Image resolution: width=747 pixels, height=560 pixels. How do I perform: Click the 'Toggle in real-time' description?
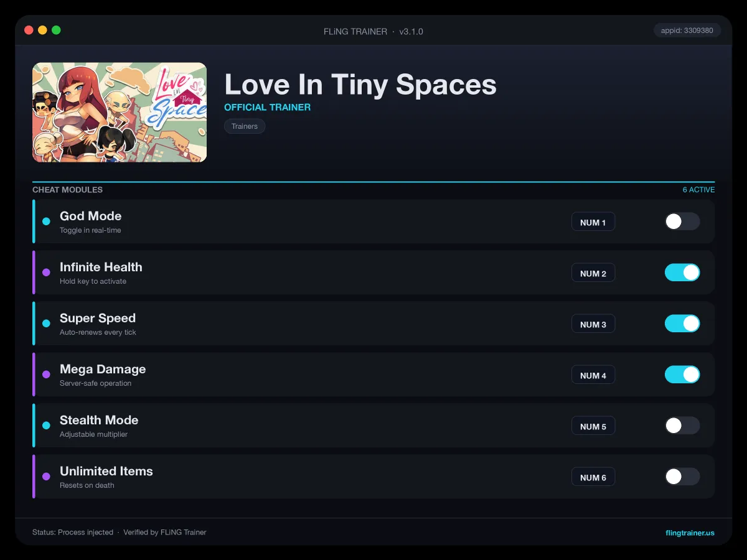click(90, 230)
